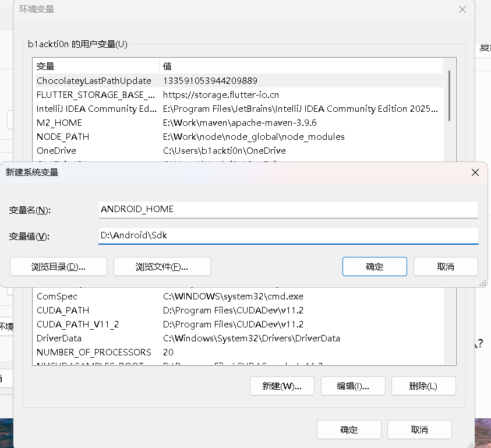Close the 环境变量 window

click(x=462, y=9)
